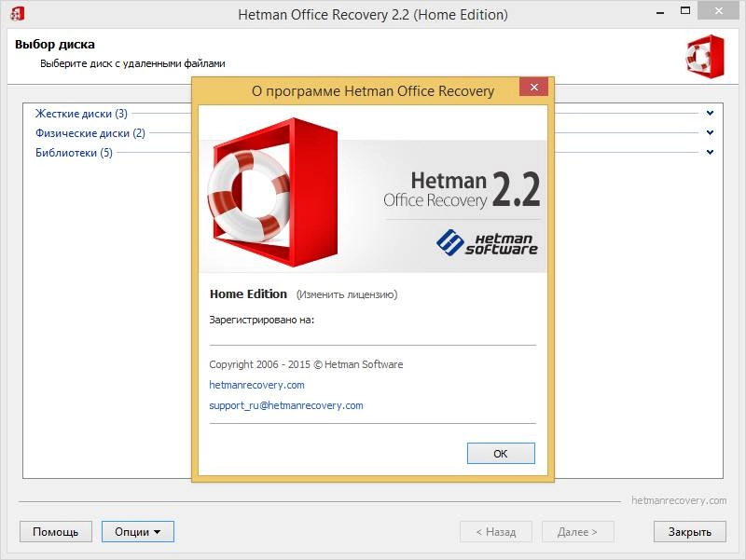Expand the 'Библиотеки (5)' group
Screen dimensions: 746x560
(x=74, y=153)
